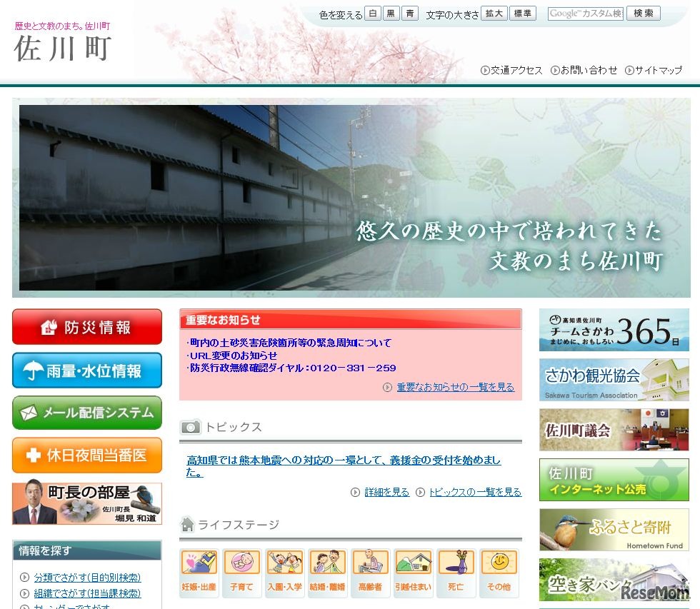Open the 高齢者 seniors life stage icon
The width and height of the screenshot is (700, 609).
click(x=370, y=571)
